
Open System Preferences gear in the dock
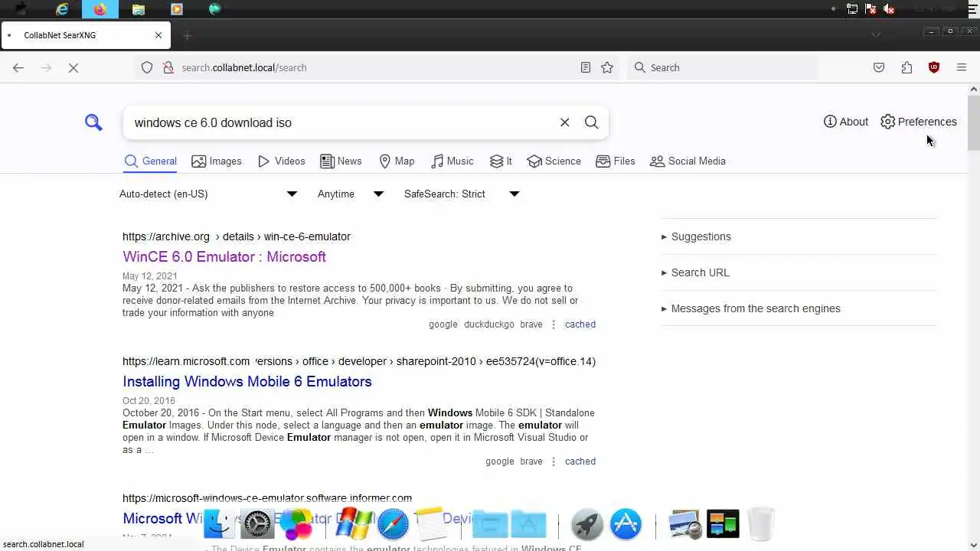coord(257,524)
